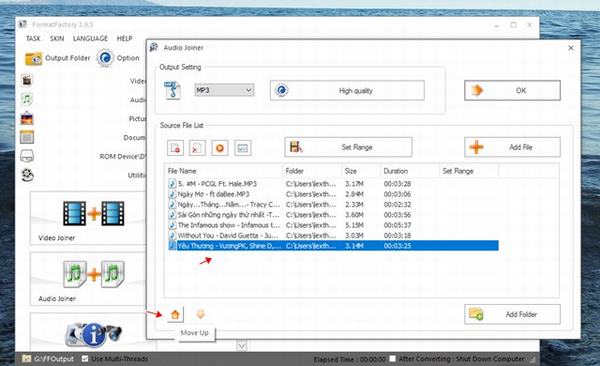Click the OK button
The width and height of the screenshot is (600, 366).
point(512,90)
